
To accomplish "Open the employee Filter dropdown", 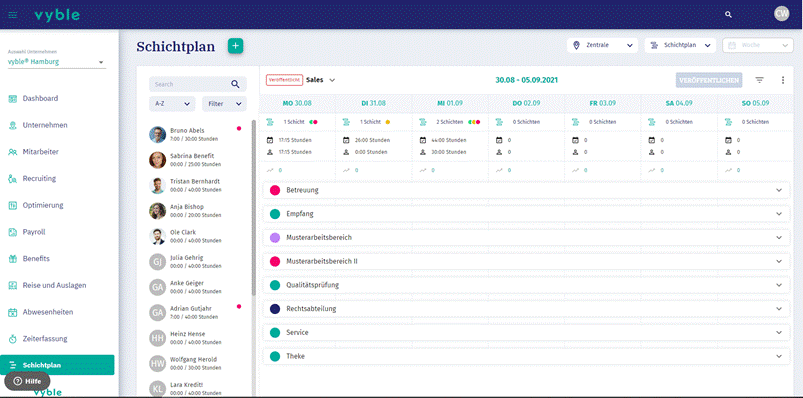I will pos(224,103).
